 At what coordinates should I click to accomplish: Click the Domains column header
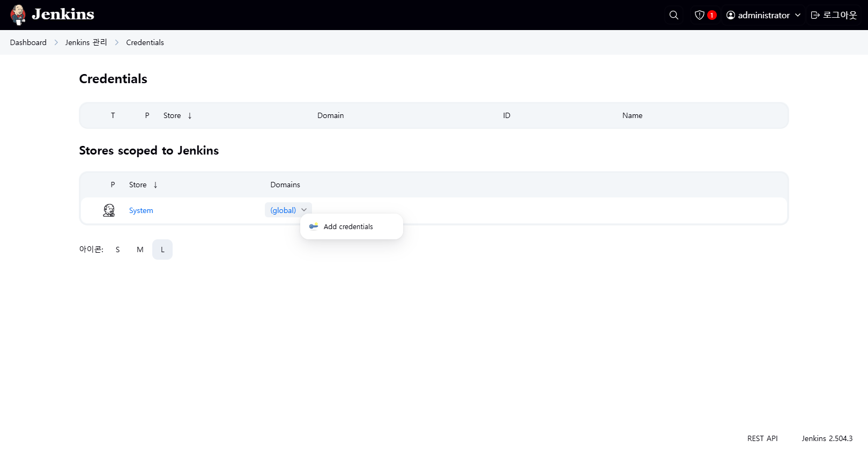285,185
